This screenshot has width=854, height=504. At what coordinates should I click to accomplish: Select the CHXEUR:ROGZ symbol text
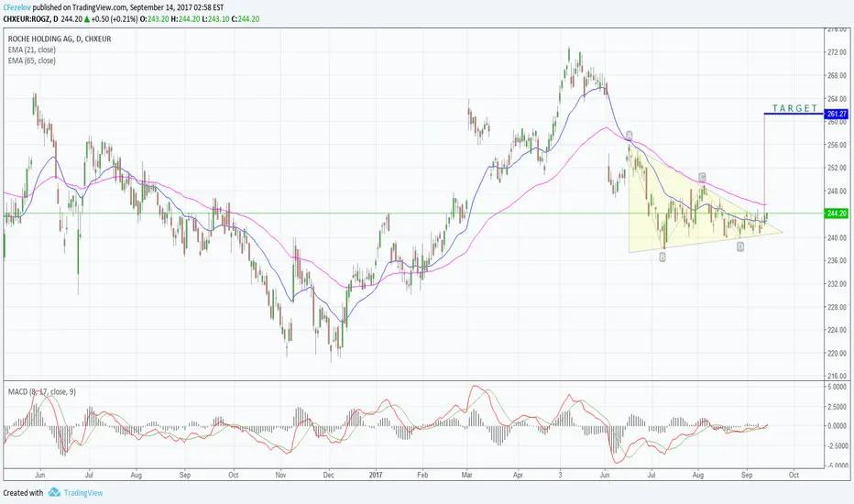[x=27, y=18]
